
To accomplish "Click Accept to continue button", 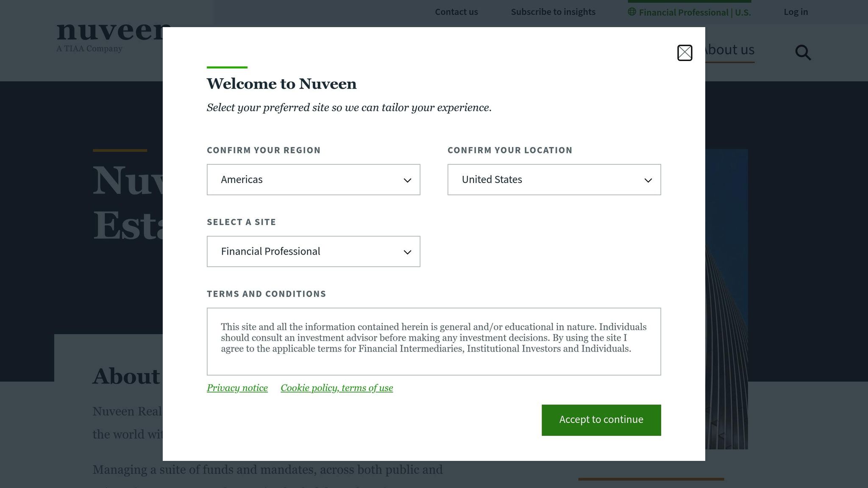I will coord(601,420).
